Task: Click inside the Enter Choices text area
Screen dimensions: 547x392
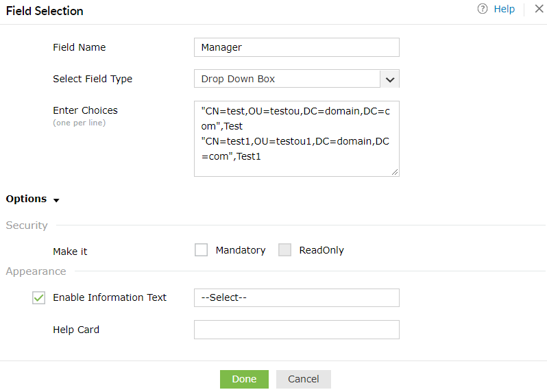Action: point(296,138)
